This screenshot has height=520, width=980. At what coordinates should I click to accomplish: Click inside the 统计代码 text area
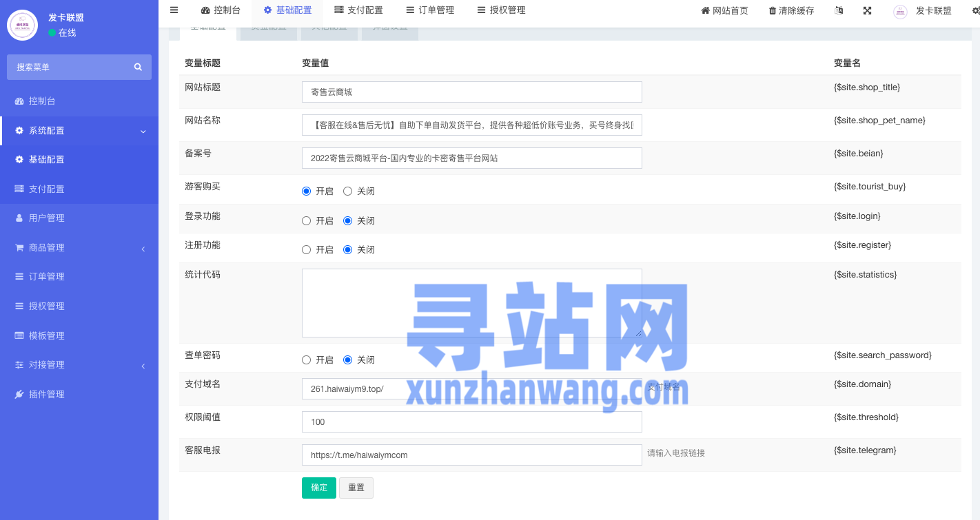(x=472, y=303)
